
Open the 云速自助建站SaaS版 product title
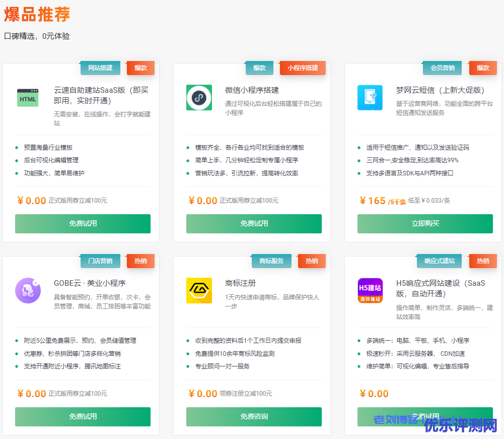pos(101,95)
